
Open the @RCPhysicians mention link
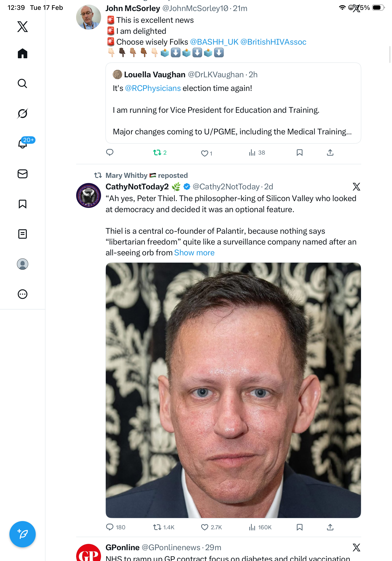click(153, 88)
